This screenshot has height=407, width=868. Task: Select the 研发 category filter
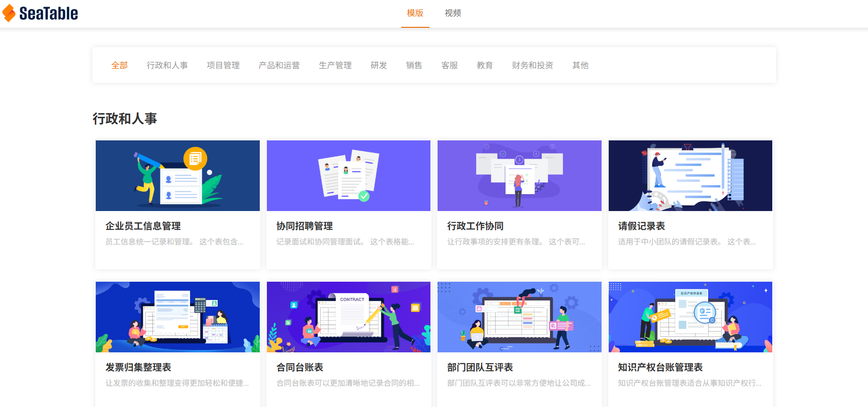pos(379,65)
